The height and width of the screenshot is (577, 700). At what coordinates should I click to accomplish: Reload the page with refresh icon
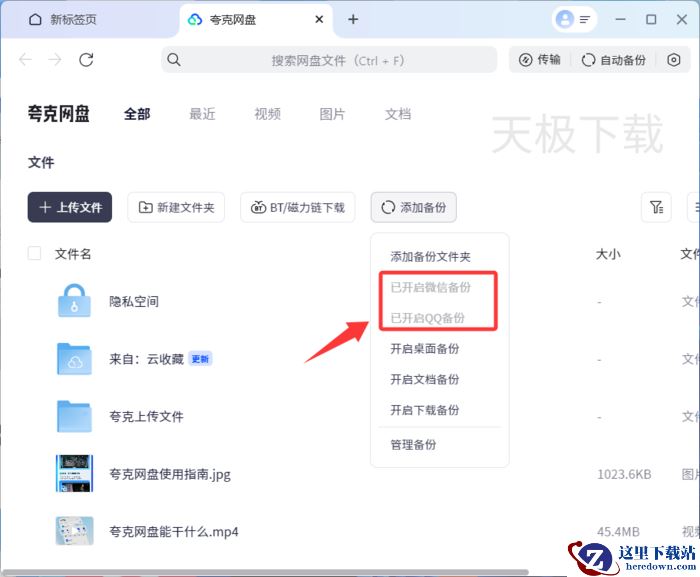(x=86, y=60)
